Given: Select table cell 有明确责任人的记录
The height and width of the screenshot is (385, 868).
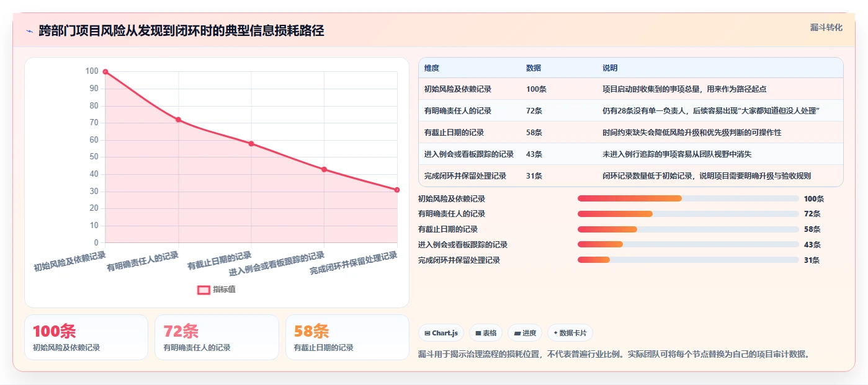Looking at the screenshot, I should pyautogui.click(x=458, y=111).
